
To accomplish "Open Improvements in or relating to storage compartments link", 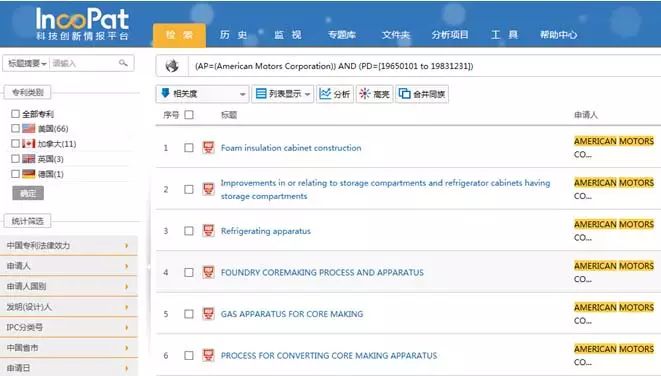I will coord(385,189).
